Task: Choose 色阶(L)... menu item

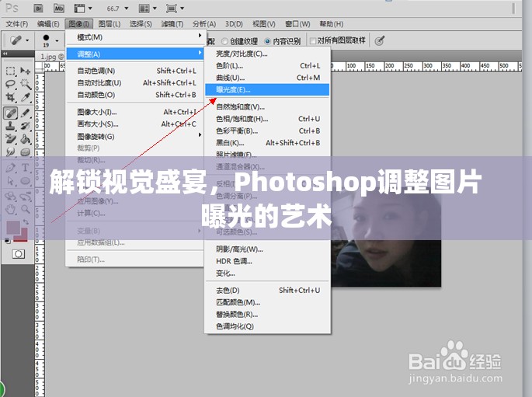Action: click(x=267, y=66)
